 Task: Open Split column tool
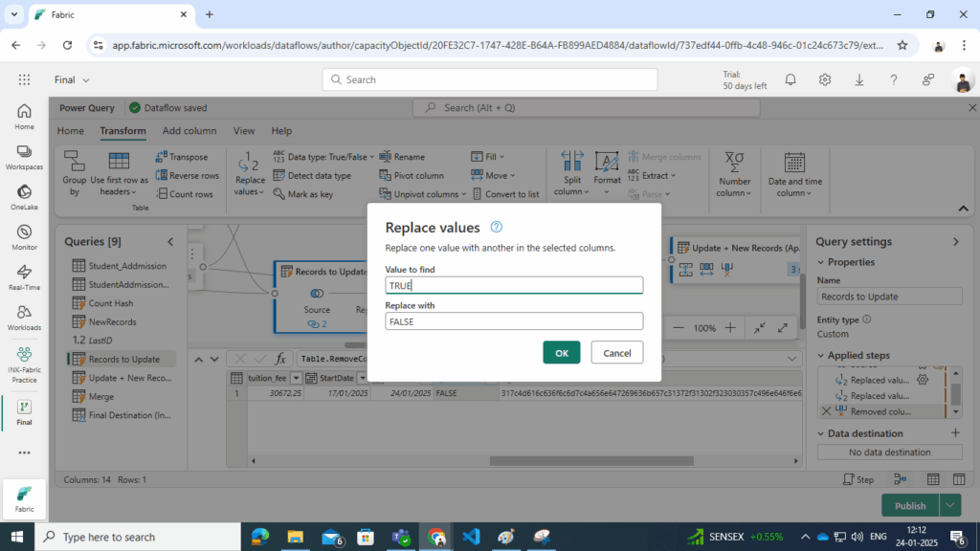[571, 173]
